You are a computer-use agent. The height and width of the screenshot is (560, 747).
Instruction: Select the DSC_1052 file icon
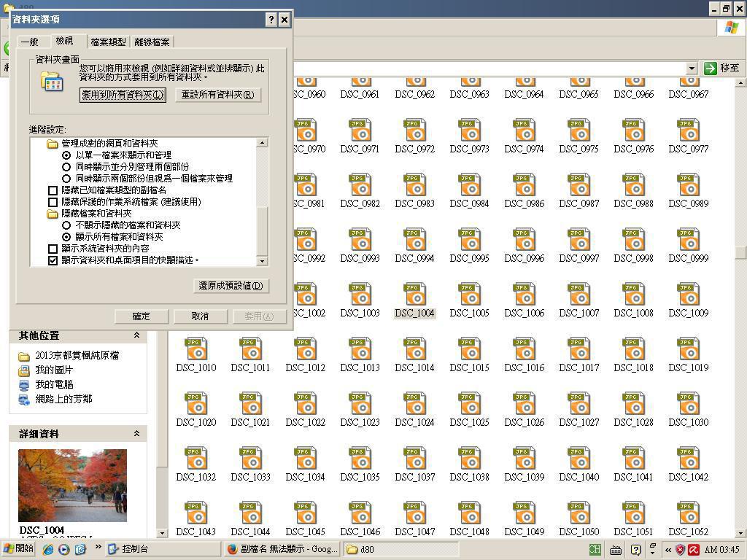pyautogui.click(x=689, y=513)
